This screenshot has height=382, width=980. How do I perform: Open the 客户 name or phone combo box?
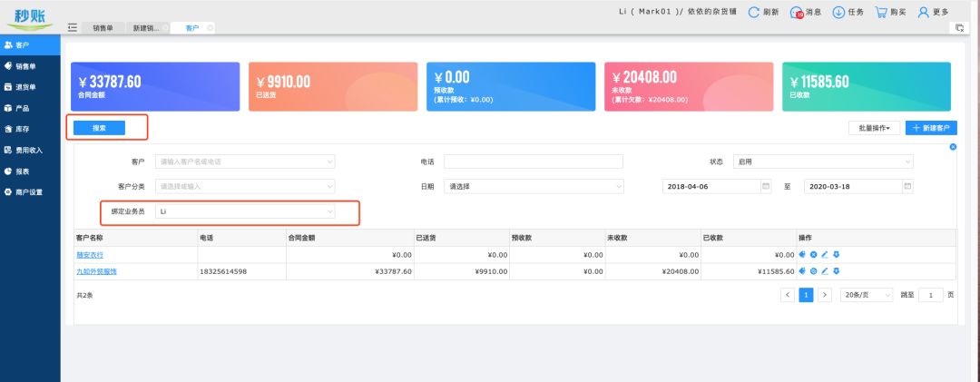tap(245, 162)
